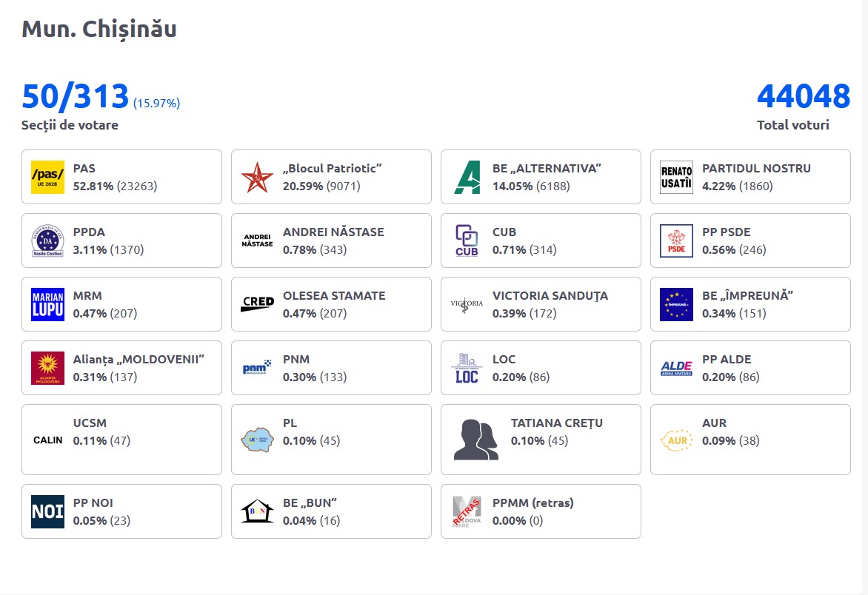Select the VICTORIA SANDUȚA name
868x595 pixels.
550,296
